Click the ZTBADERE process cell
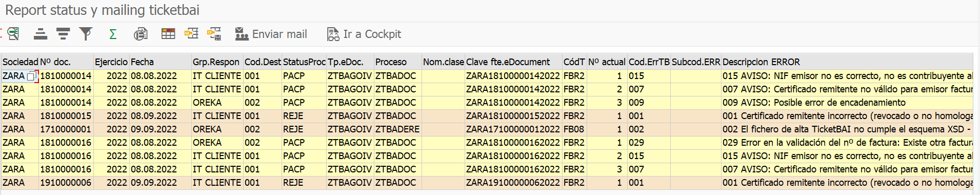Image resolution: width=980 pixels, height=195 pixels. [397, 129]
